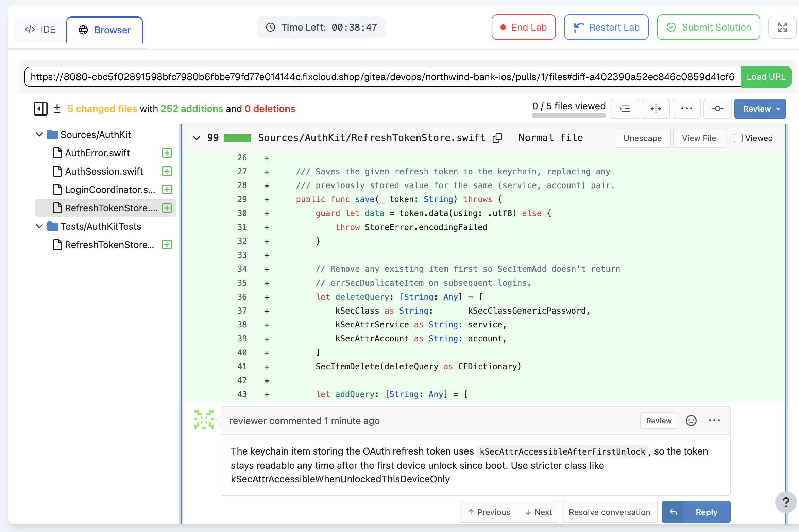Click added-file badge beside AuthError.swift
The height and width of the screenshot is (532, 799).
(x=167, y=153)
